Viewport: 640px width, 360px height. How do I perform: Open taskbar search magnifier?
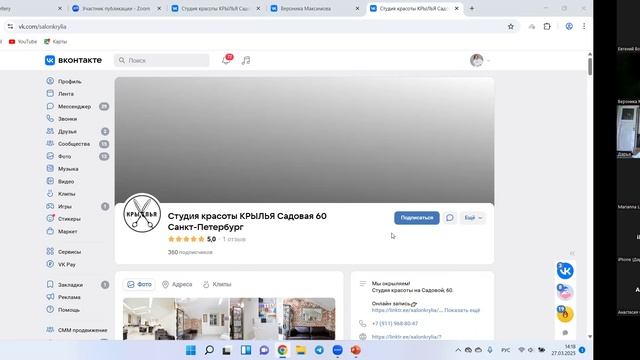tap(209, 350)
